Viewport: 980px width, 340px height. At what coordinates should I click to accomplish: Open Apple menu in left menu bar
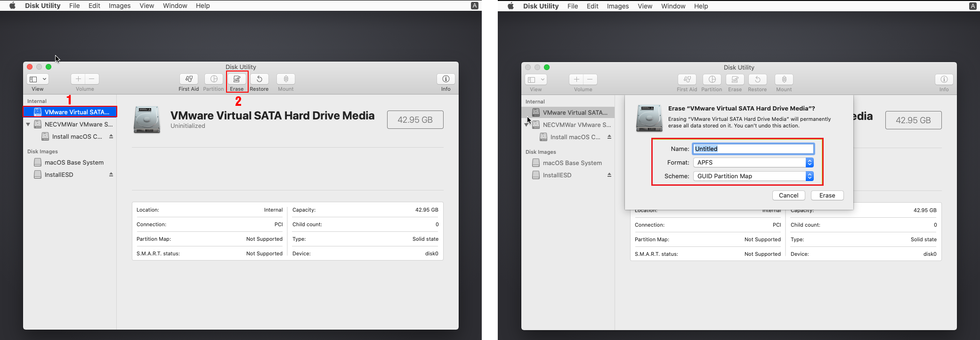pyautogui.click(x=12, y=6)
